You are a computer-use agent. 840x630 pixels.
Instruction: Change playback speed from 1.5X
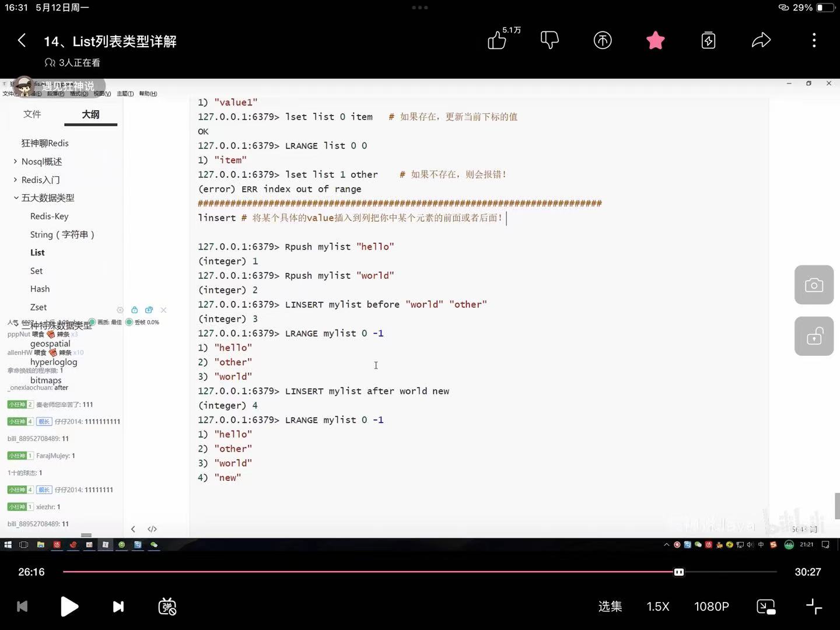658,607
